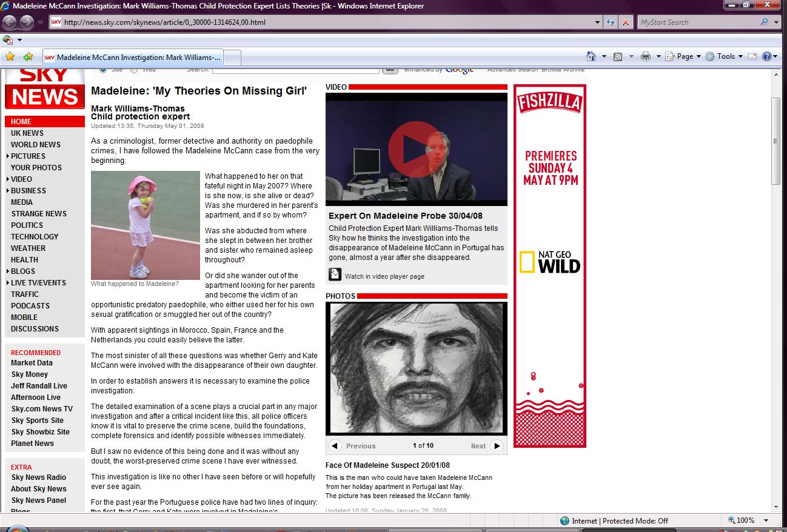Viewport: 787px width, 532px height.
Task: Click the Print toolbar icon
Action: tap(646, 56)
